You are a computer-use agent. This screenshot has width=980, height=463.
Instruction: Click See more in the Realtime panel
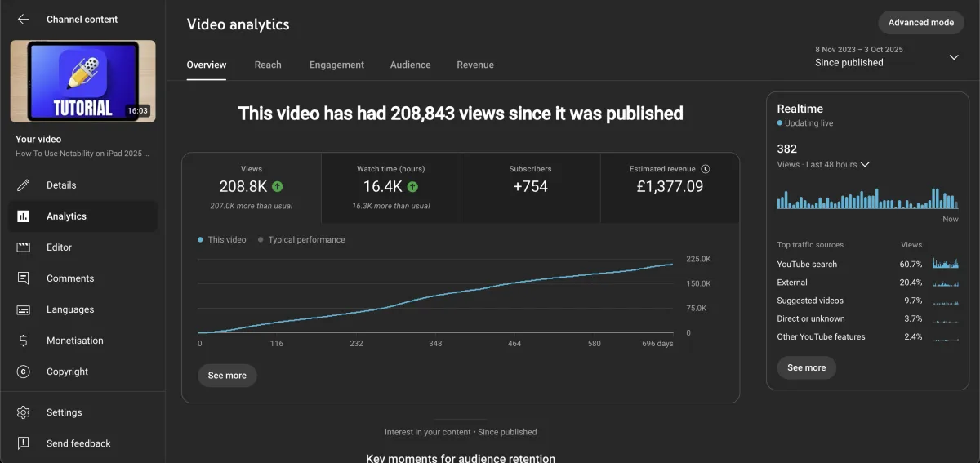point(807,367)
